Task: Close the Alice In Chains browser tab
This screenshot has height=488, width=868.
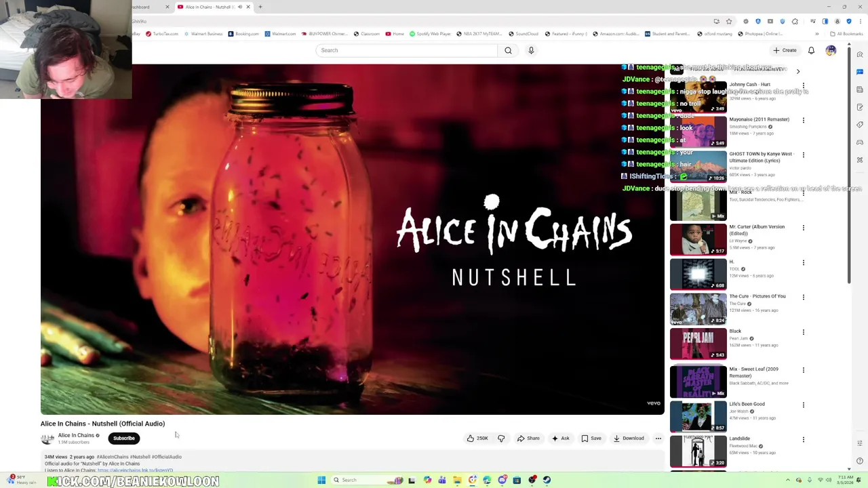Action: pos(248,7)
